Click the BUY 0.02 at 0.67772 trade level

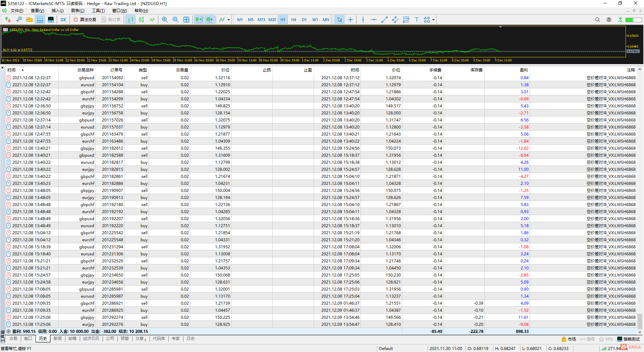coord(18,50)
